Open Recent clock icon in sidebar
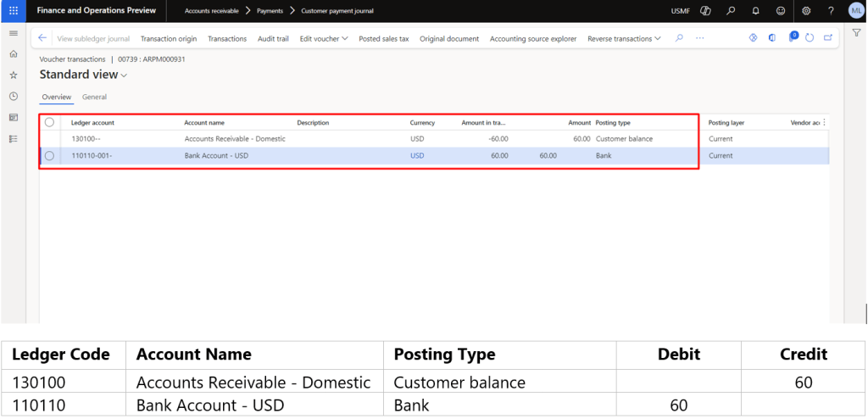 click(x=13, y=96)
